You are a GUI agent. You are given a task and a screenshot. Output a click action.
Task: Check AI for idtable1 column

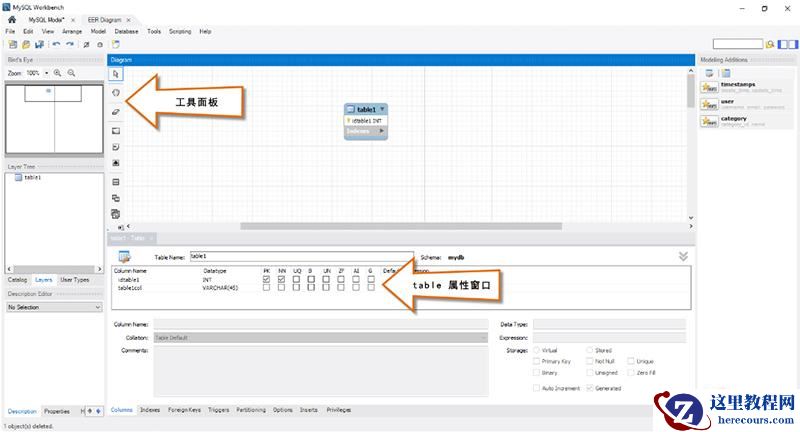356,279
